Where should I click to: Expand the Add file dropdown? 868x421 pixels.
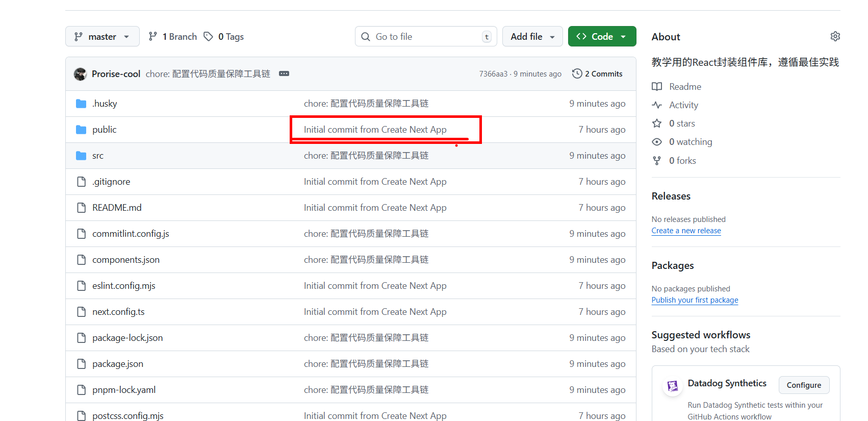tap(532, 37)
